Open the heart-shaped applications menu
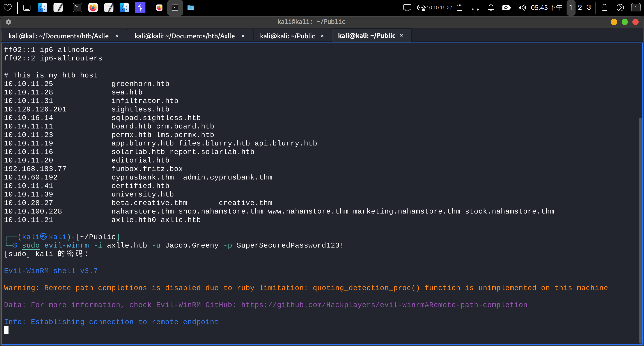Viewport: 644px width, 346px height. click(8, 8)
